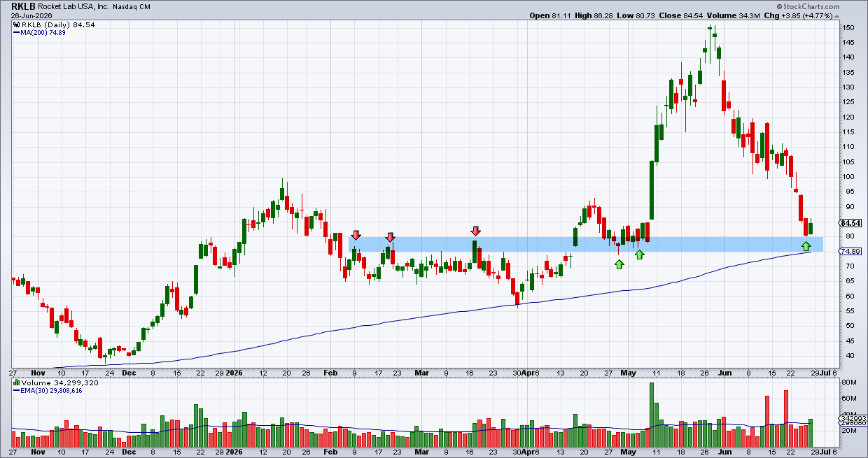This screenshot has width=868, height=458.
Task: Click the tallest green volume bar in May
Action: [652, 415]
